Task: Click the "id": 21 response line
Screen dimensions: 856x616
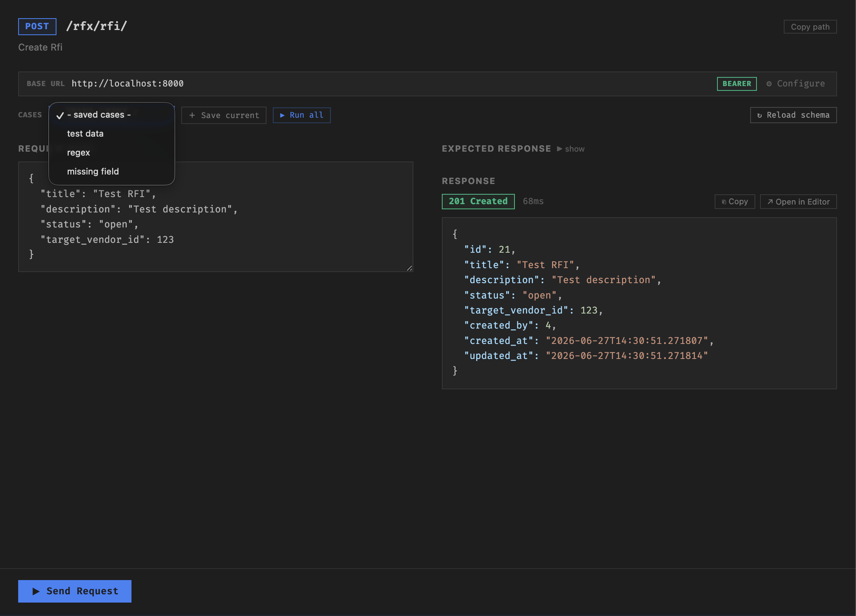Action: point(490,250)
